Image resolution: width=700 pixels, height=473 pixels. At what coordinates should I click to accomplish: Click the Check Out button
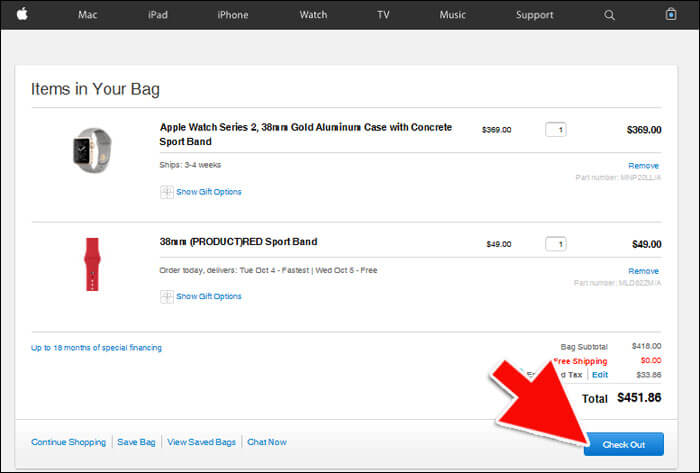coord(624,444)
